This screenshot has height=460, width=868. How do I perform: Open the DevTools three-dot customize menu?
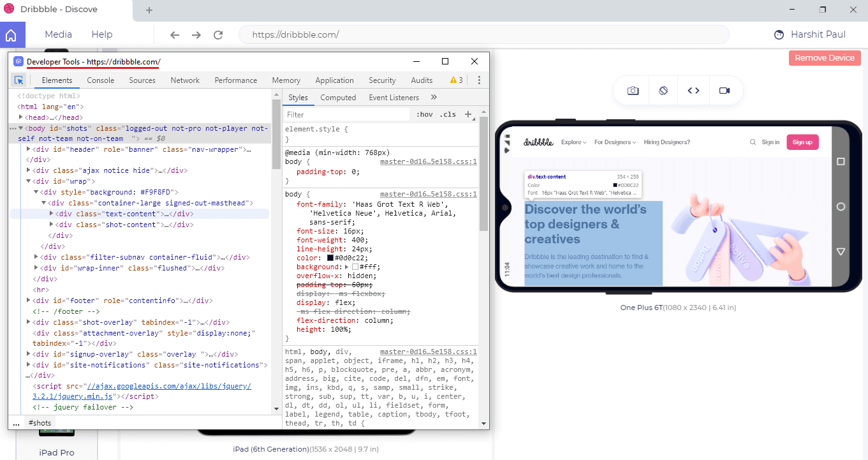coord(479,80)
